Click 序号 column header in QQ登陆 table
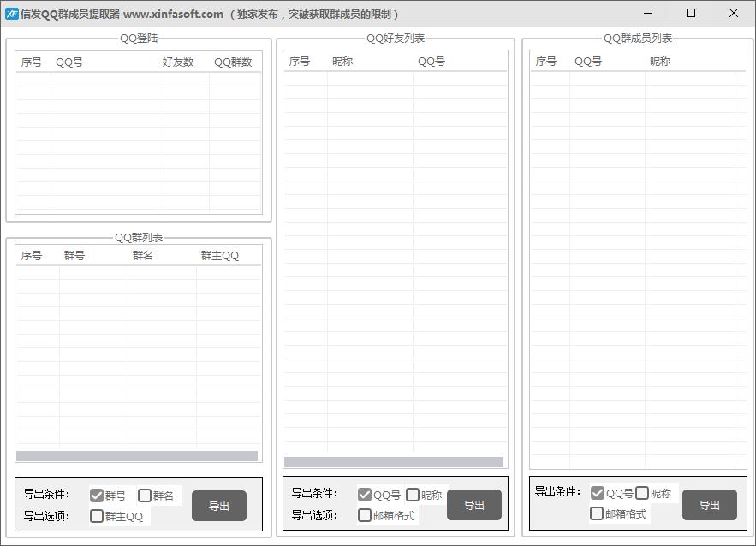The width and height of the screenshot is (756, 546). click(33, 62)
